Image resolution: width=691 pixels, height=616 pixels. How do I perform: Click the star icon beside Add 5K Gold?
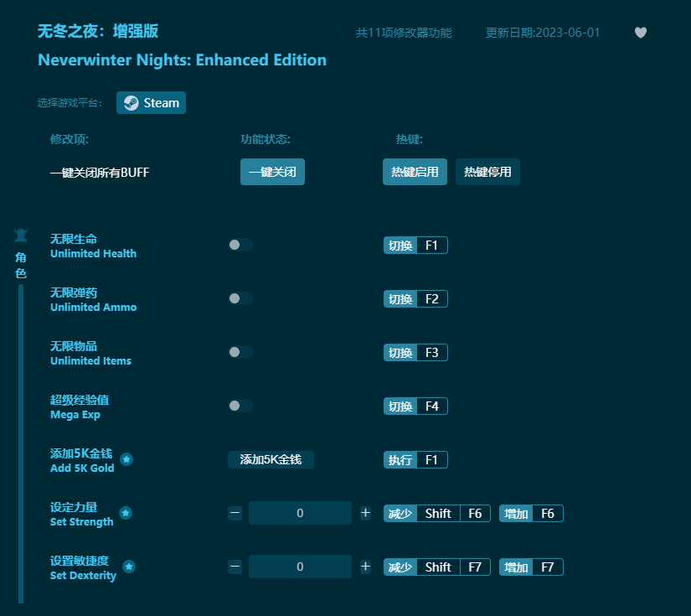(x=127, y=459)
